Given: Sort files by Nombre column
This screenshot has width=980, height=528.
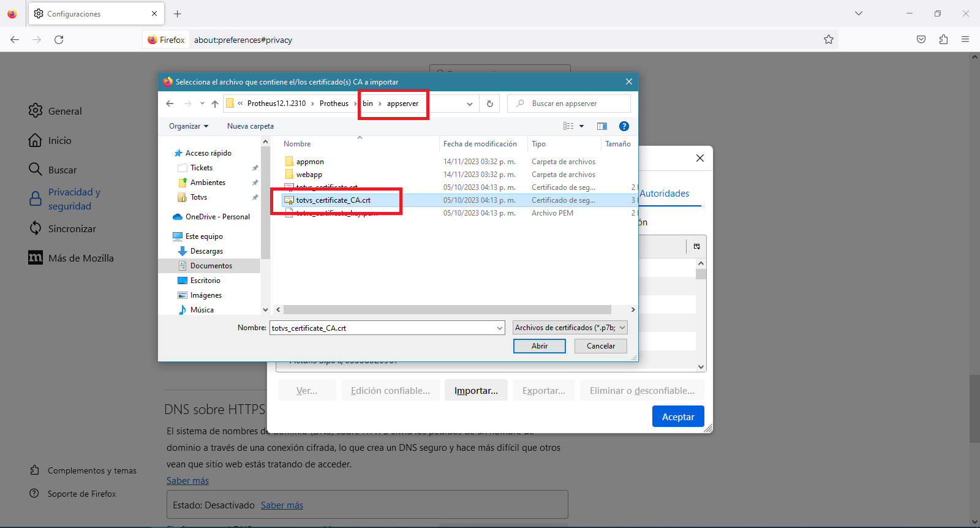Looking at the screenshot, I should 297,144.
